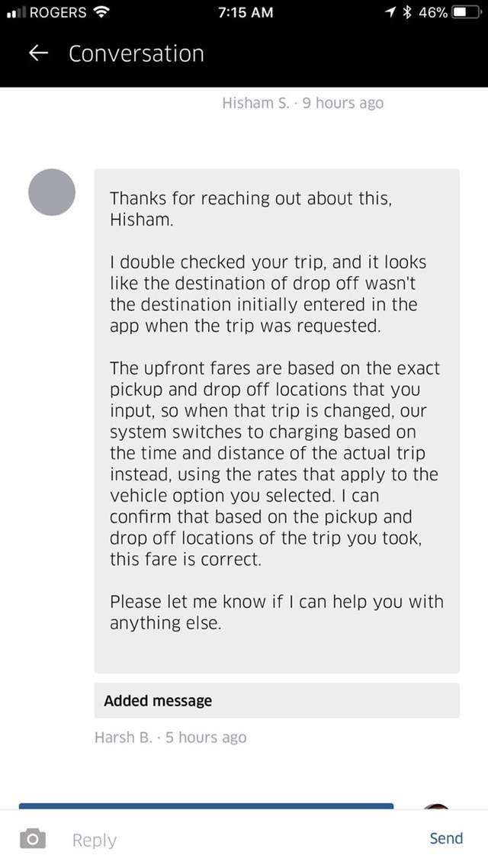Tap the Bluetooth status icon

coord(408,12)
